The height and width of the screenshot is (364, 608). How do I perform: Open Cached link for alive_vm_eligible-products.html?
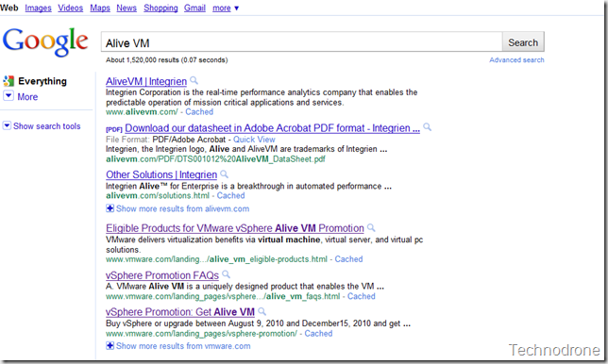[x=348, y=259]
